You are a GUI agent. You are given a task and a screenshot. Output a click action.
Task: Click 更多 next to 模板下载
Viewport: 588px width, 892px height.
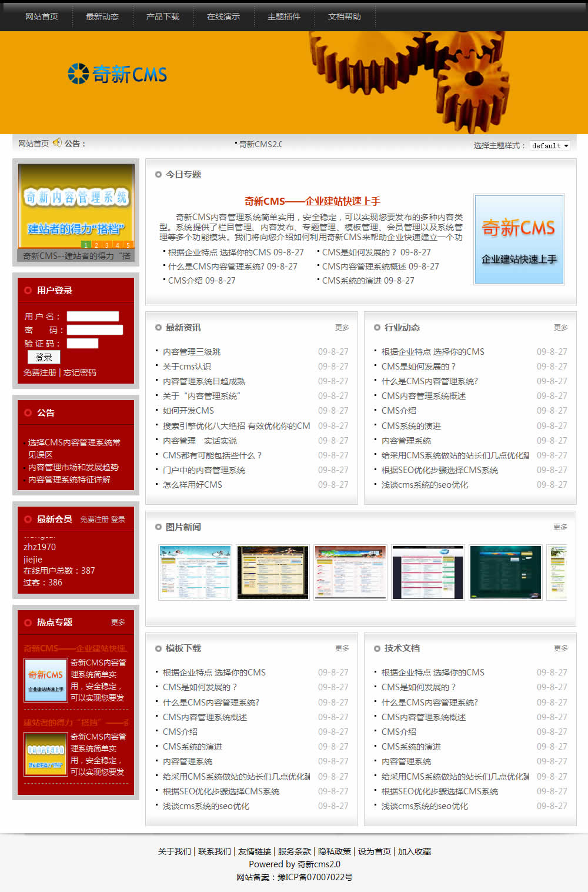point(343,648)
